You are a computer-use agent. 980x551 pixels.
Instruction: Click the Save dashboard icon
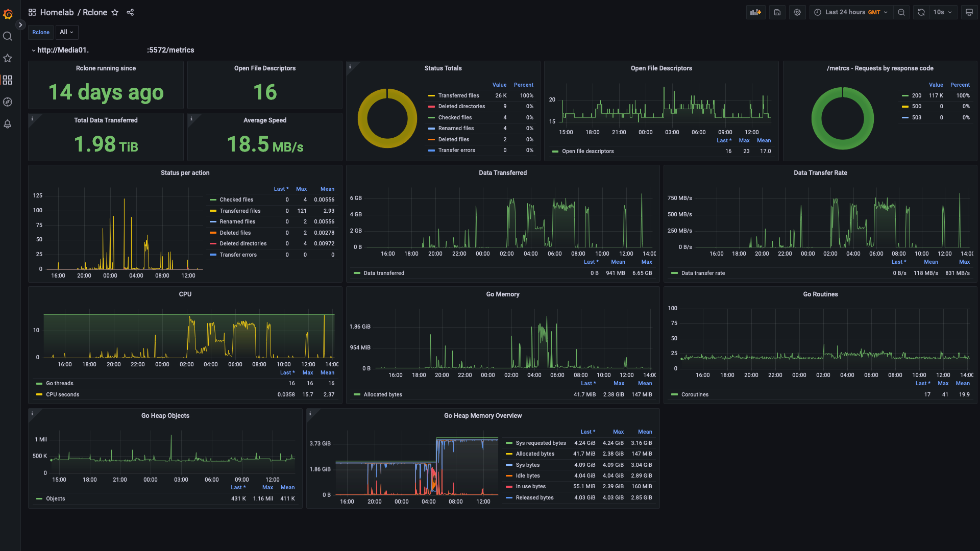pyautogui.click(x=777, y=12)
